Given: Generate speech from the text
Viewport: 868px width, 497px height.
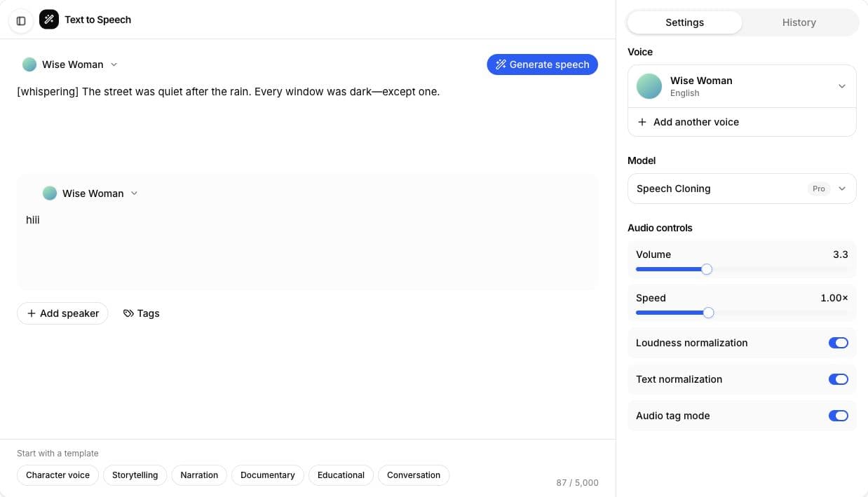Looking at the screenshot, I should pyautogui.click(x=543, y=64).
